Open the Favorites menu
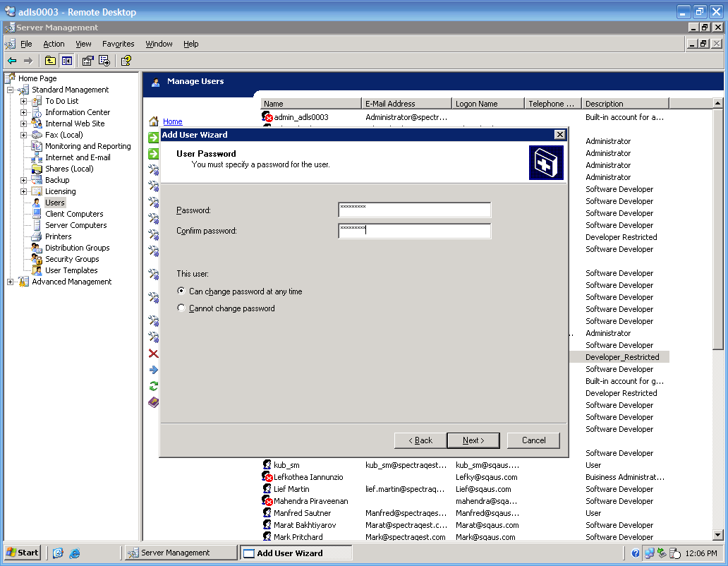 118,44
